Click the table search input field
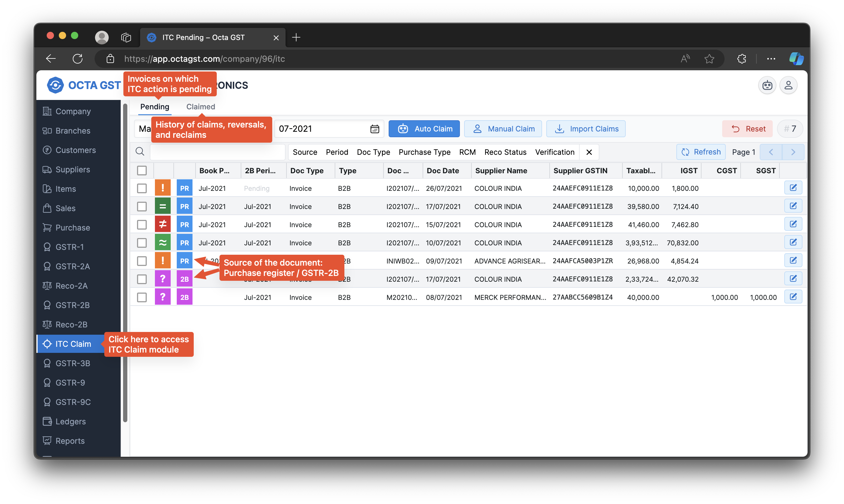844x504 pixels. click(218, 152)
